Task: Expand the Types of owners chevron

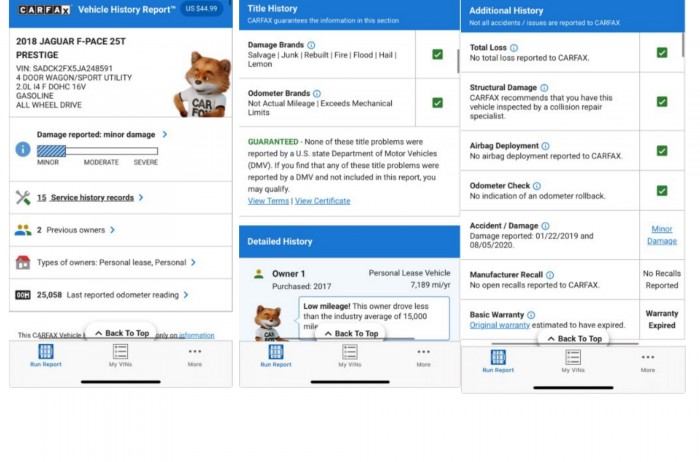Action: 193,262
